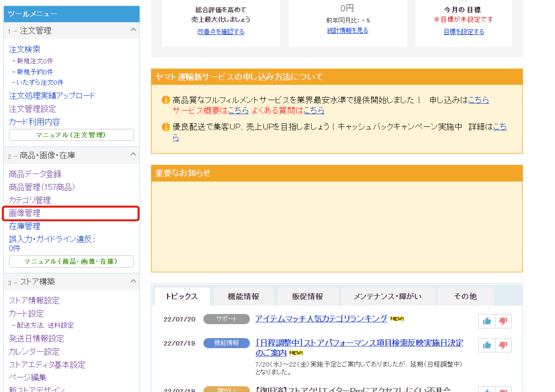Open 注文管理設定

coord(33,109)
